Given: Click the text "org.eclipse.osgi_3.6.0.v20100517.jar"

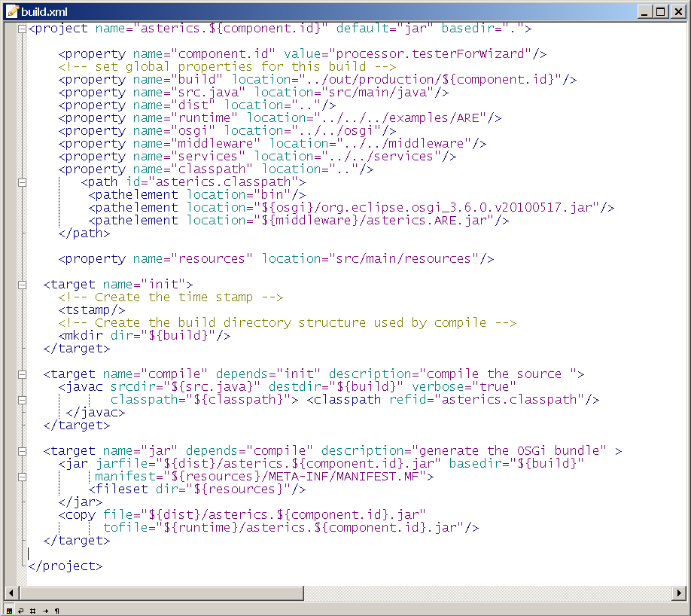Looking at the screenshot, I should point(457,207).
